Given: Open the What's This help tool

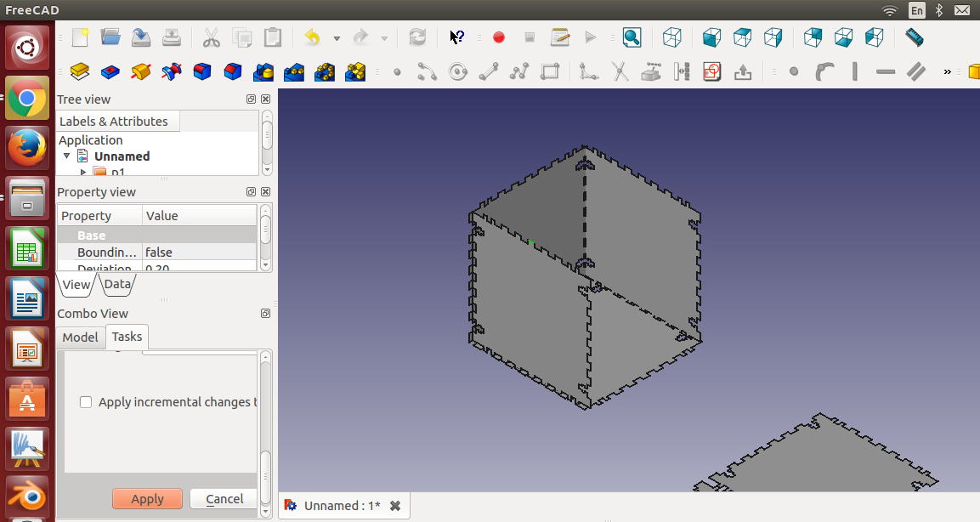Looking at the screenshot, I should click(457, 37).
